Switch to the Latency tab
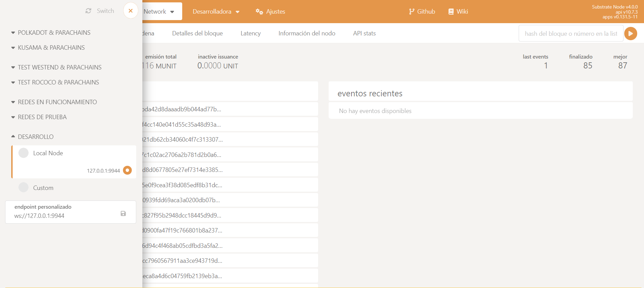This screenshot has height=288, width=644. [x=251, y=33]
